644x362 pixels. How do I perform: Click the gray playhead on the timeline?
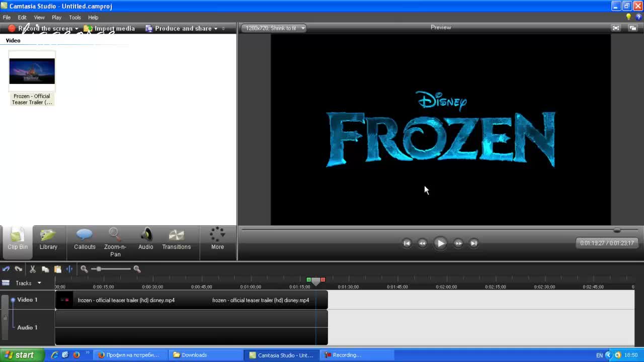(316, 281)
